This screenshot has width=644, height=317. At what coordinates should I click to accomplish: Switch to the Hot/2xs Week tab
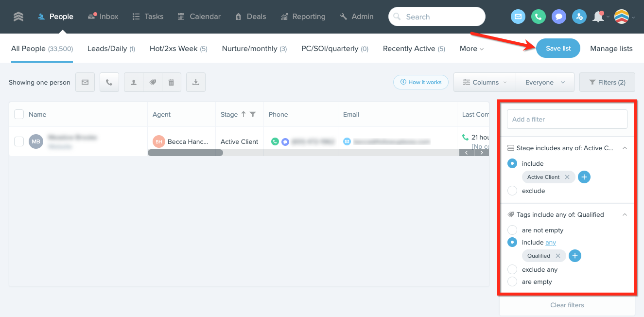pos(178,49)
